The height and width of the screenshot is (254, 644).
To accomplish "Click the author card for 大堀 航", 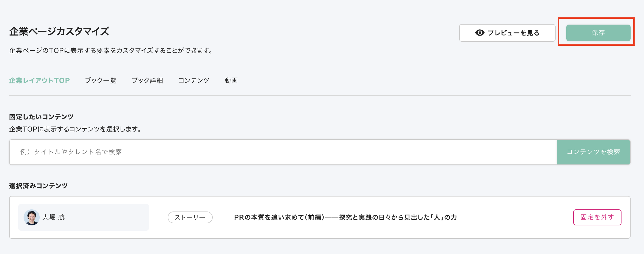I will [x=84, y=217].
